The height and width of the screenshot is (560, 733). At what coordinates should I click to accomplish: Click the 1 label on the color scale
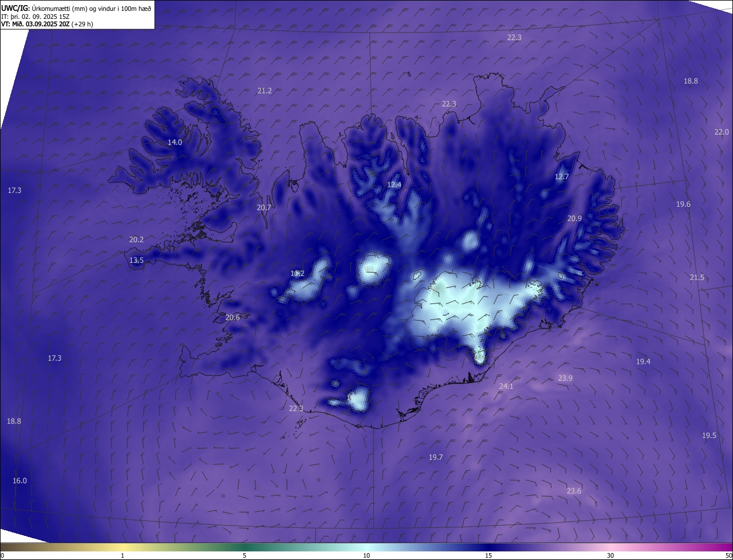click(x=123, y=555)
